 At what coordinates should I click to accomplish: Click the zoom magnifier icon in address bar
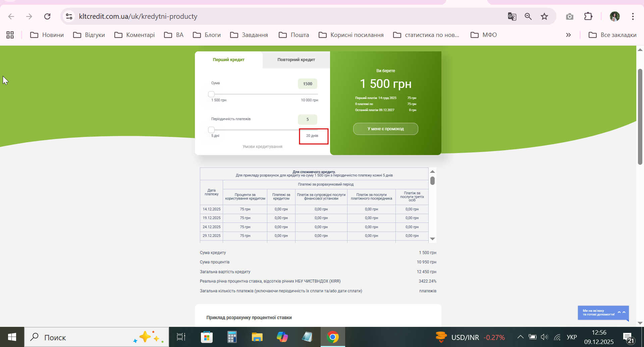528,16
